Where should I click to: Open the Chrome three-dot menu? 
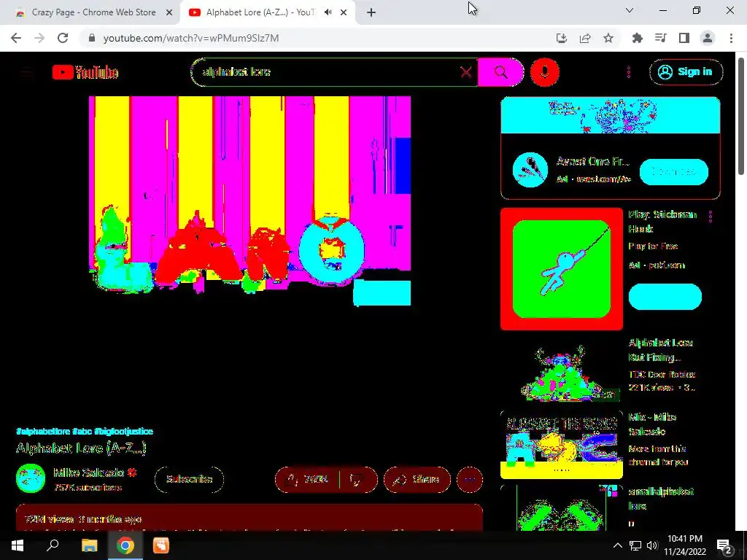[x=731, y=38]
